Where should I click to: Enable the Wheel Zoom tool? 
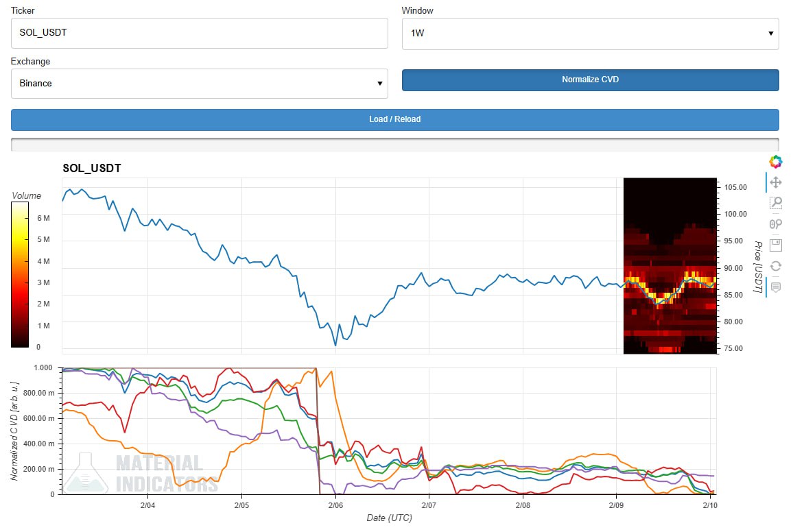click(775, 224)
